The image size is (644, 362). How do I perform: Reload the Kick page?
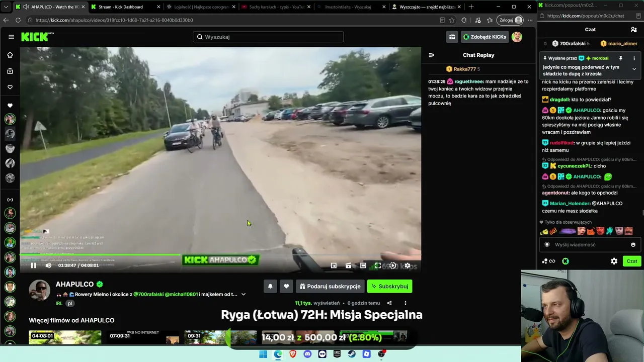[x=18, y=20]
